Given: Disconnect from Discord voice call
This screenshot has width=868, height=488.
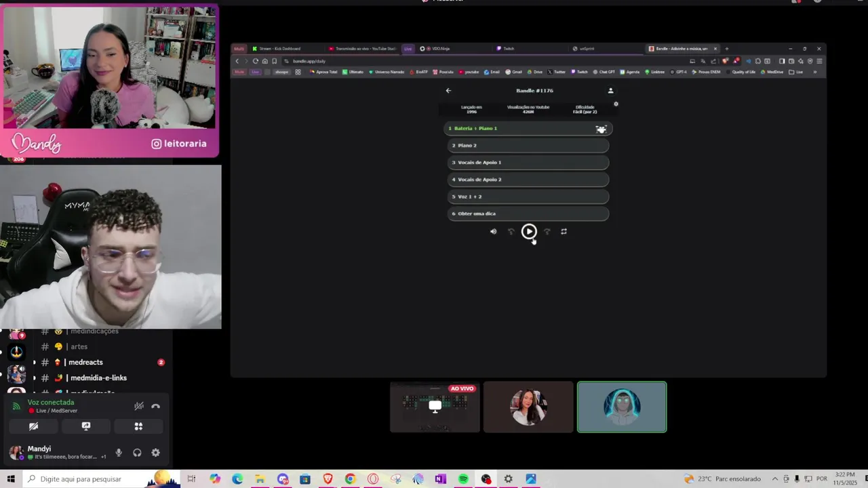Looking at the screenshot, I should click(x=155, y=406).
